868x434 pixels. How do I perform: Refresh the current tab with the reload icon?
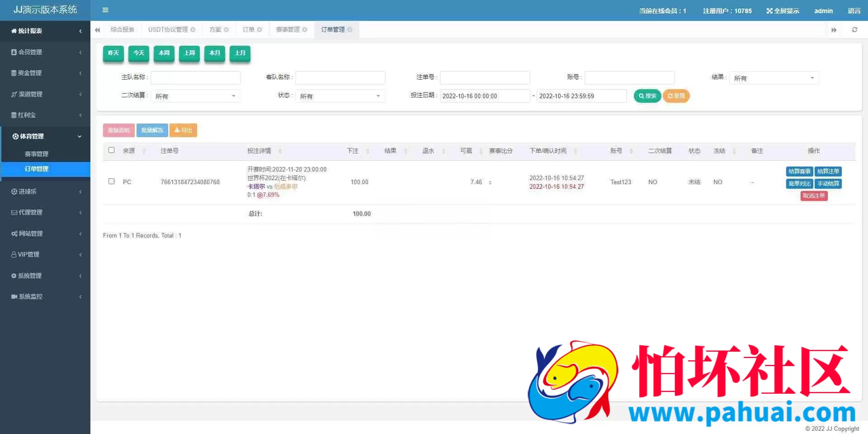854,30
